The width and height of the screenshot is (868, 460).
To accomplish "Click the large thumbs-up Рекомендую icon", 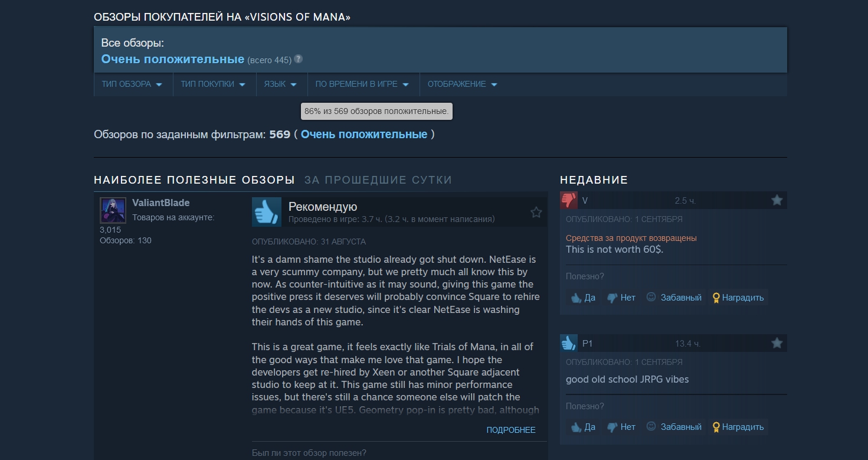I will pyautogui.click(x=267, y=212).
